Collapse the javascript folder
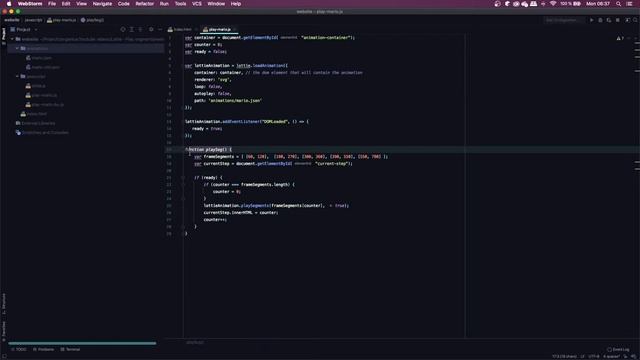This screenshot has height=360, width=640. (17, 76)
